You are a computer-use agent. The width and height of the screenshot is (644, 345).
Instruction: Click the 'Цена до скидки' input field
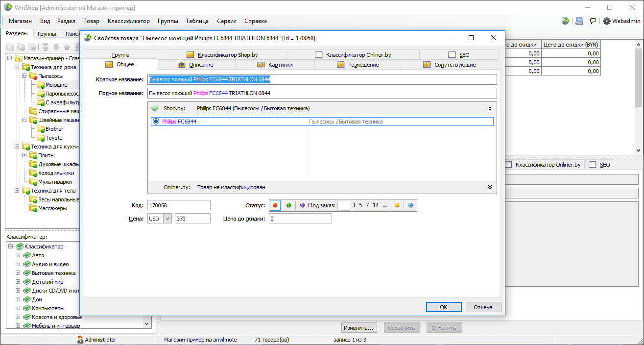300,219
